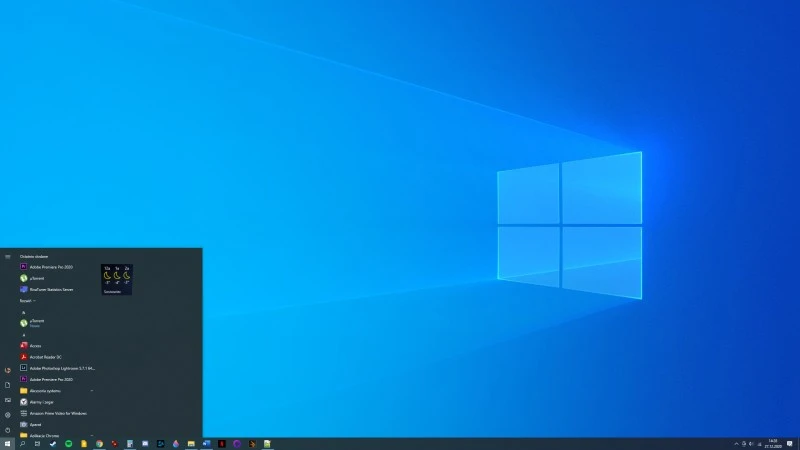Viewport: 800px width, 450px height.
Task: Open the Action Center notifications icon
Action: pyautogui.click(x=790, y=444)
